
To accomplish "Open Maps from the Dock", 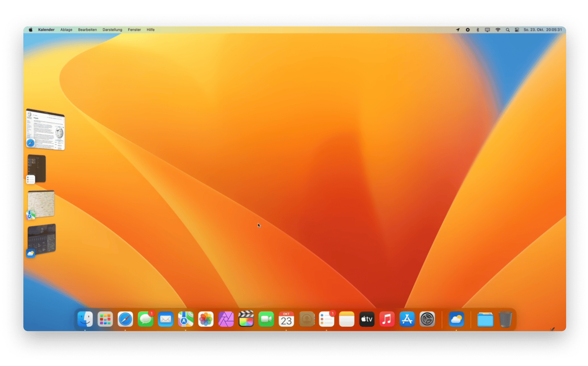I will 186,319.
